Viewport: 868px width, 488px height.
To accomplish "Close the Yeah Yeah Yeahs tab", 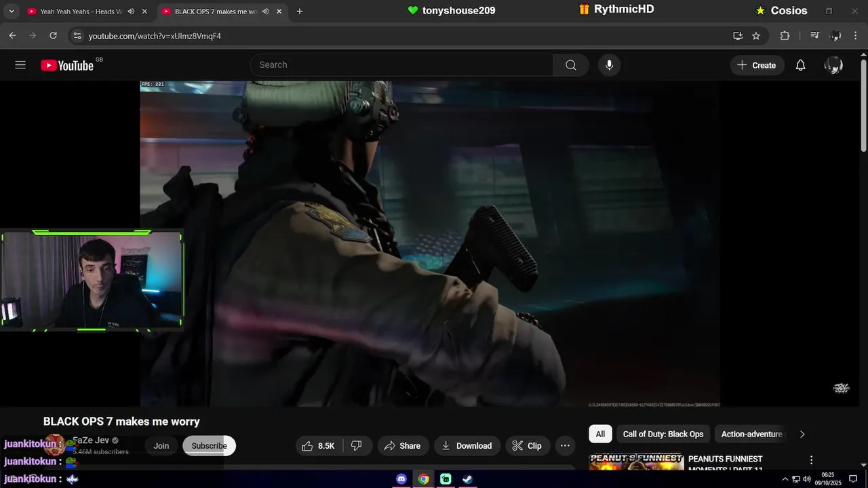I will pyautogui.click(x=144, y=12).
